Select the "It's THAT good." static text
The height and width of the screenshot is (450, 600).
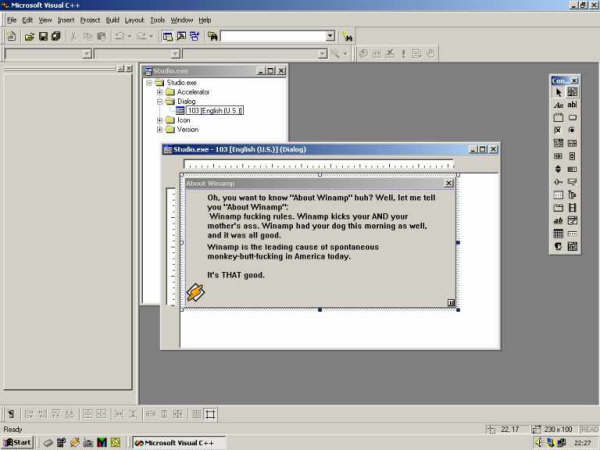pyautogui.click(x=236, y=275)
